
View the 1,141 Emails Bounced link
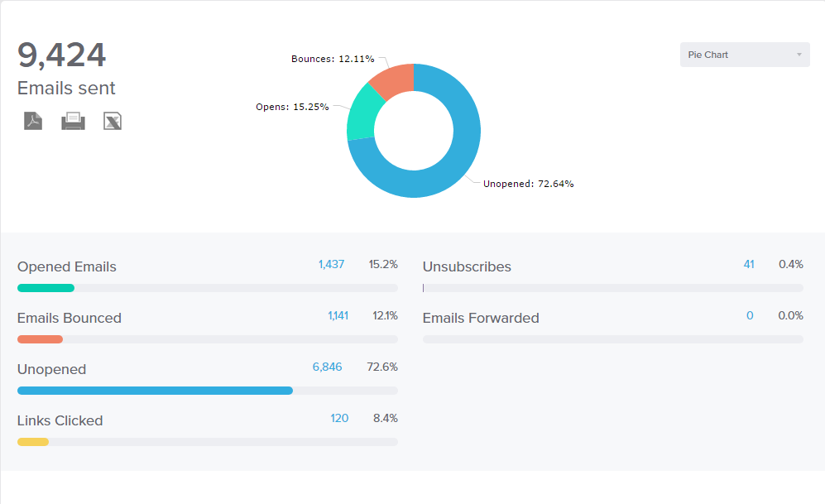click(x=338, y=315)
